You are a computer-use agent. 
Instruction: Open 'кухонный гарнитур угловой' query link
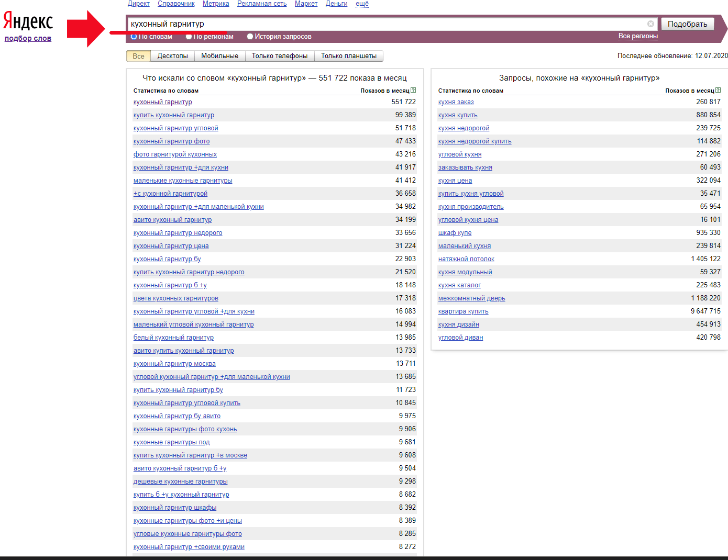pyautogui.click(x=175, y=128)
